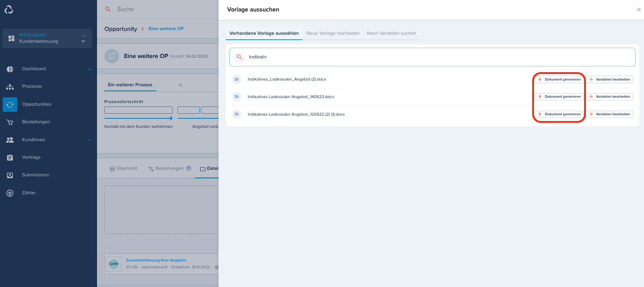Generate document for Angebot_120622 (2) (1).docx
Screen dimensions: 644x287
coord(559,114)
